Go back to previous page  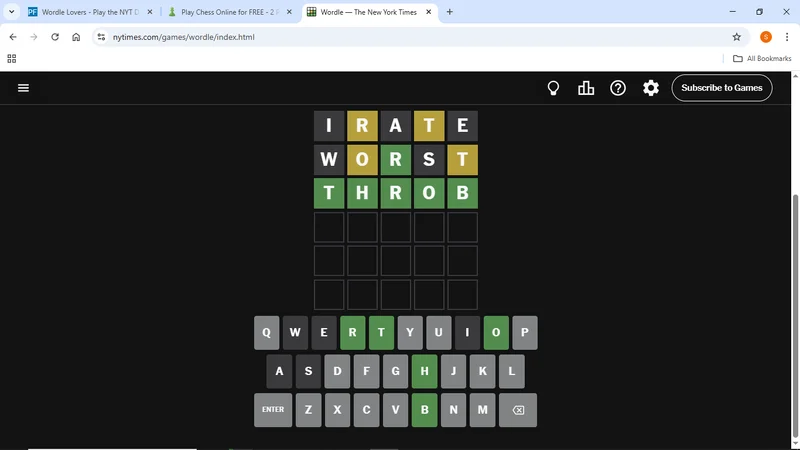click(x=13, y=37)
